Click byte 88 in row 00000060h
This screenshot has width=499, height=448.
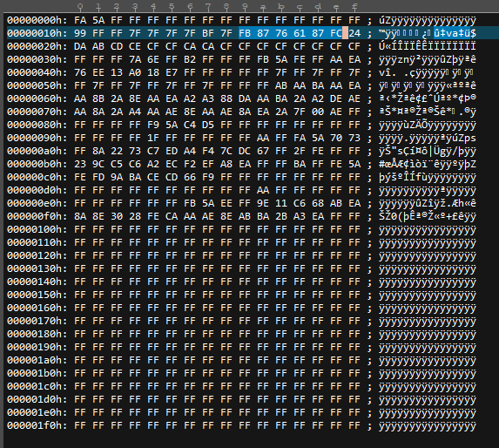tap(226, 98)
